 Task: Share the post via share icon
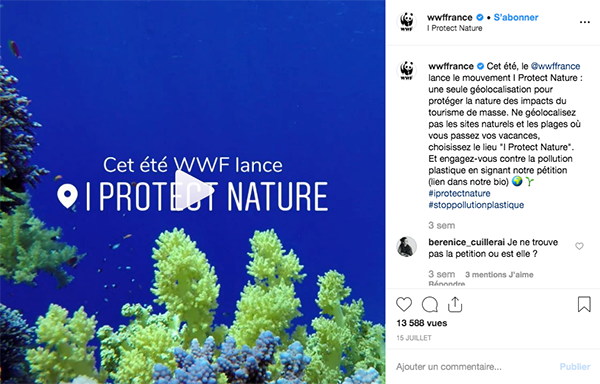point(455,304)
